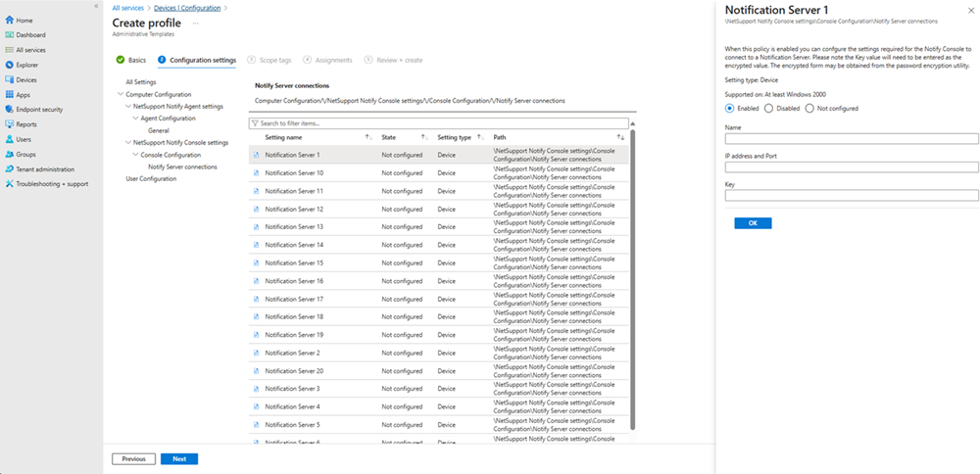Image resolution: width=980 pixels, height=474 pixels.
Task: Open Troubleshooting + support wrench icon
Action: tap(9, 183)
